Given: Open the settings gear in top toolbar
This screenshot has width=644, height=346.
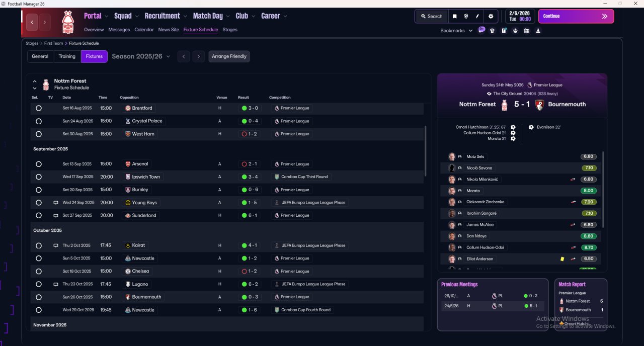Looking at the screenshot, I should pos(491,16).
